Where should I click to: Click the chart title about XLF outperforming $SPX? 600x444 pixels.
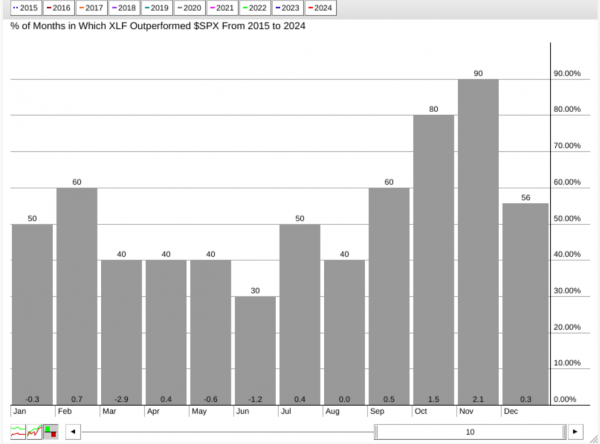(158, 26)
